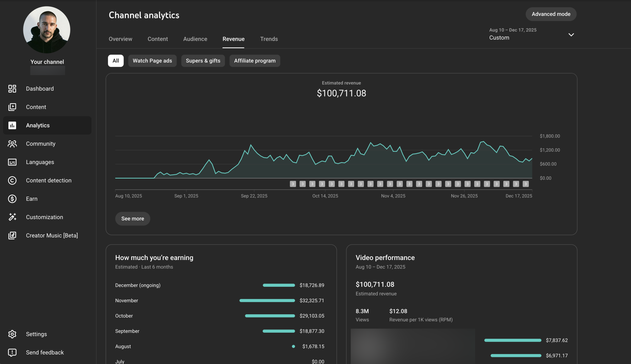Click the Community people icon
Screen dimensions: 631x364
point(12,144)
